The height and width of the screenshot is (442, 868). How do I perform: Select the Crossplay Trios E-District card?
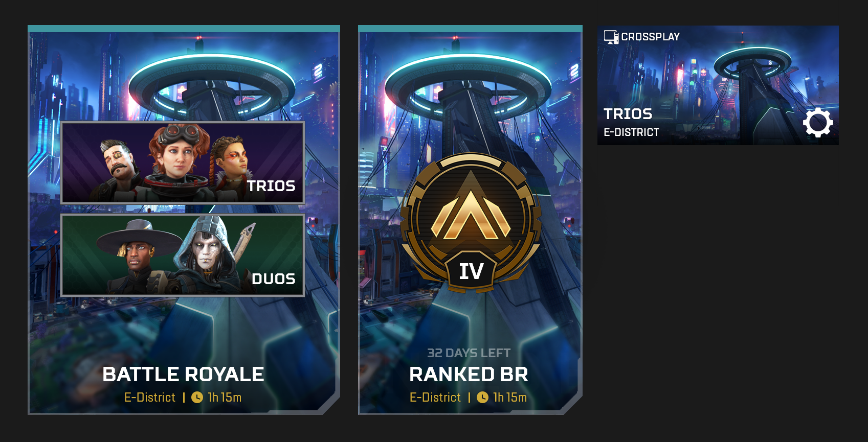tap(718, 85)
